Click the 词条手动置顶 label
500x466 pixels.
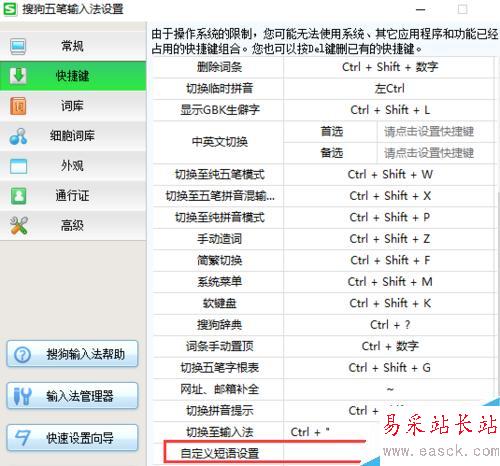pos(219,346)
